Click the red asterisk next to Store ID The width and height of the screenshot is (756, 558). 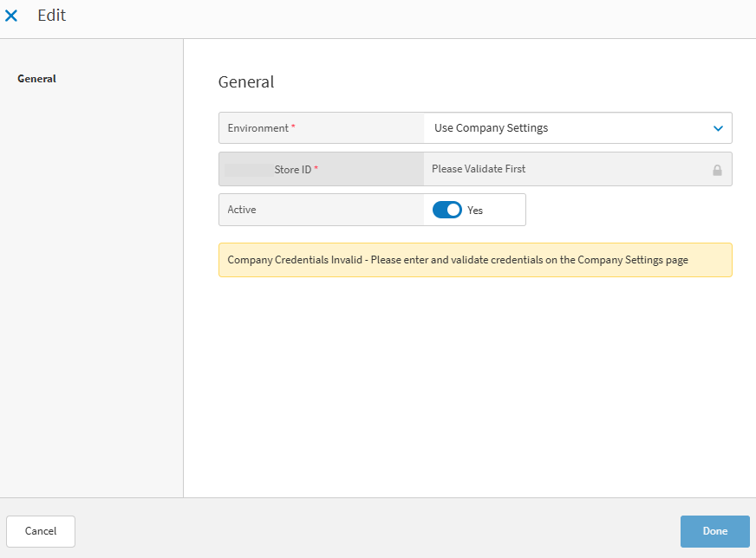point(316,170)
